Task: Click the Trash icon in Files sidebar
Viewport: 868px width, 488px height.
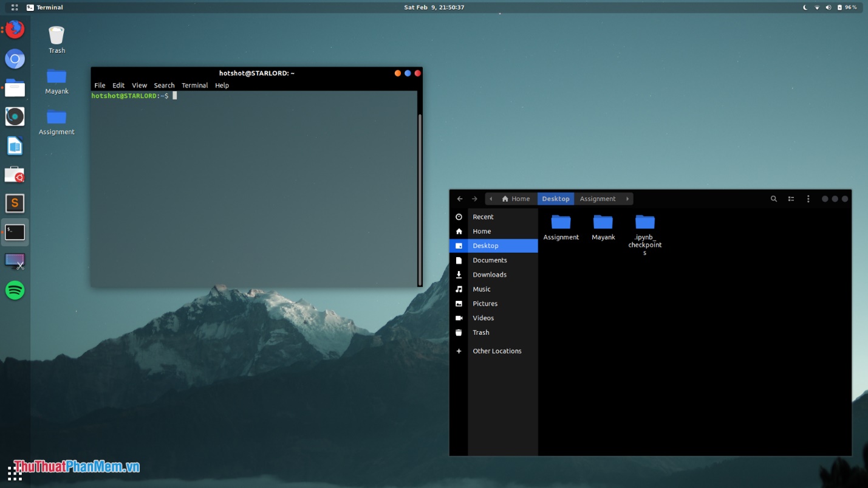Action: [480, 332]
